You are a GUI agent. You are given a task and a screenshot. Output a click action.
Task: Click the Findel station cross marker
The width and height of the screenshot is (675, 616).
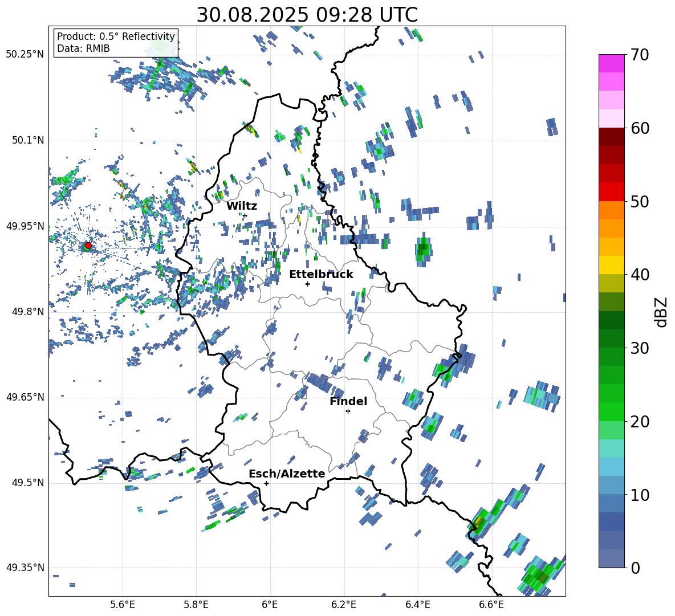coord(348,411)
